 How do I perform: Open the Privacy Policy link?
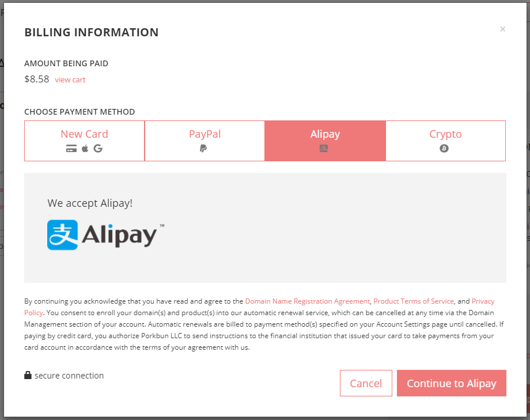(483, 301)
